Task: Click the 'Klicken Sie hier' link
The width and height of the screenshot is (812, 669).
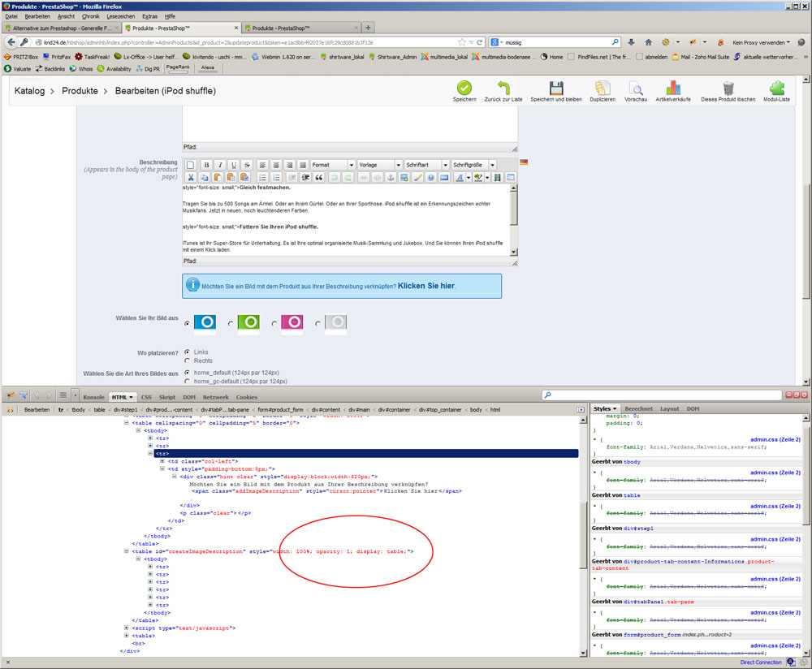Action: [425, 287]
